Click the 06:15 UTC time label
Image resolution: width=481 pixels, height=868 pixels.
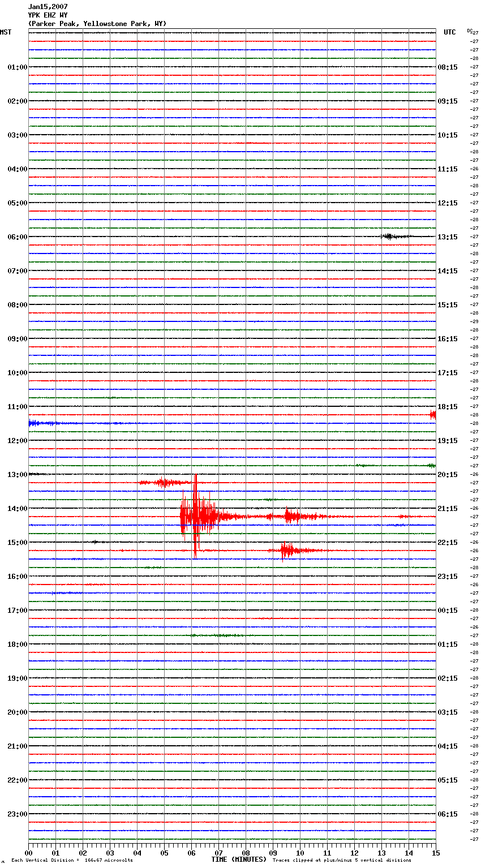click(x=448, y=814)
